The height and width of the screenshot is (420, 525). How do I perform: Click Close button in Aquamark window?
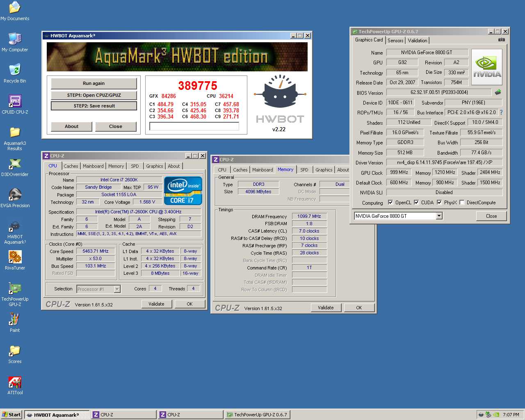[x=116, y=126]
